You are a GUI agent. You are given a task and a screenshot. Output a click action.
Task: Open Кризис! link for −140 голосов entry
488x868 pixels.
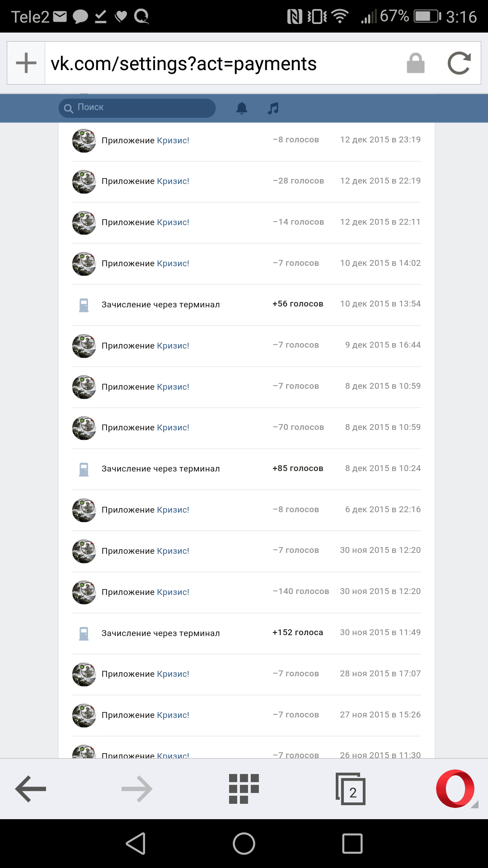(x=173, y=592)
